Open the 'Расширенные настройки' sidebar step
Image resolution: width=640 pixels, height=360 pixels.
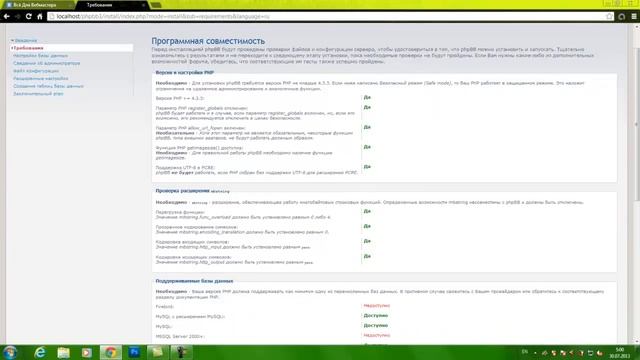tap(40, 78)
